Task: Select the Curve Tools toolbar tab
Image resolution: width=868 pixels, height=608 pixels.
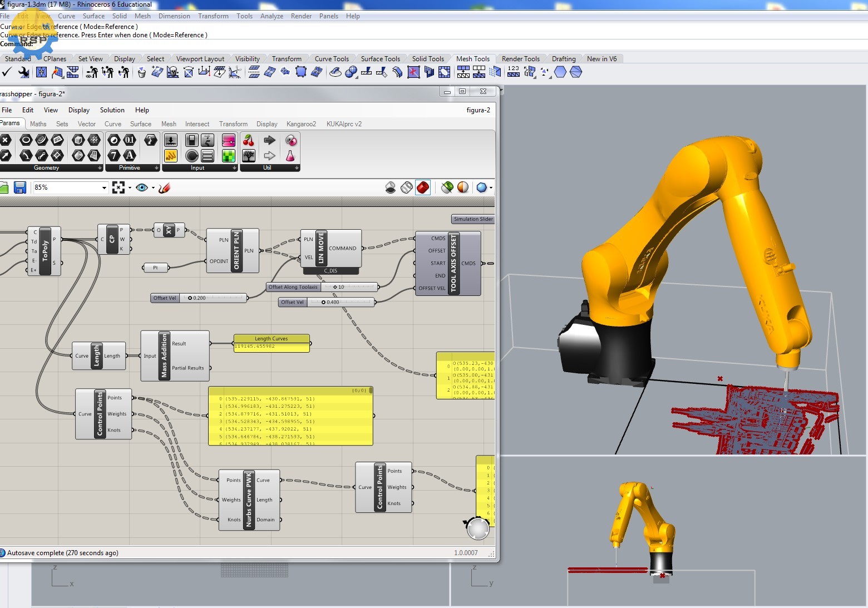Action: [x=332, y=59]
